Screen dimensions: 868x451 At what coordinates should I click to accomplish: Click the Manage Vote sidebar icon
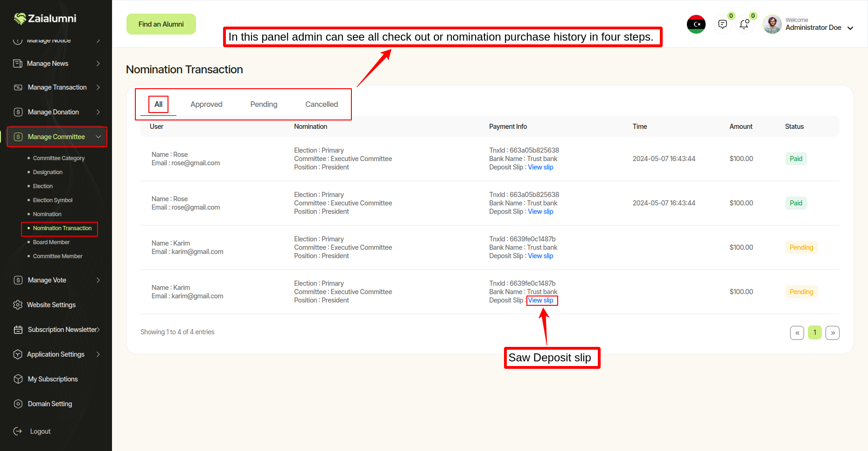(18, 280)
